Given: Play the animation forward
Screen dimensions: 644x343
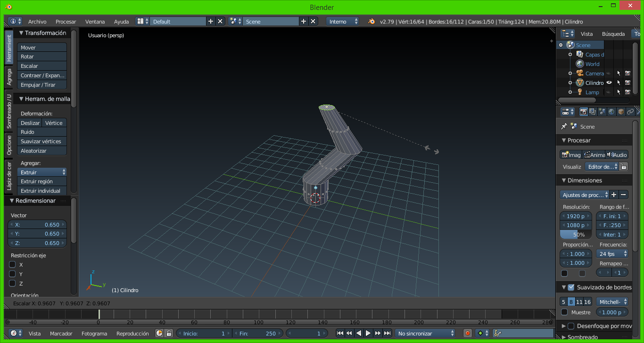Looking at the screenshot, I should coord(368,333).
